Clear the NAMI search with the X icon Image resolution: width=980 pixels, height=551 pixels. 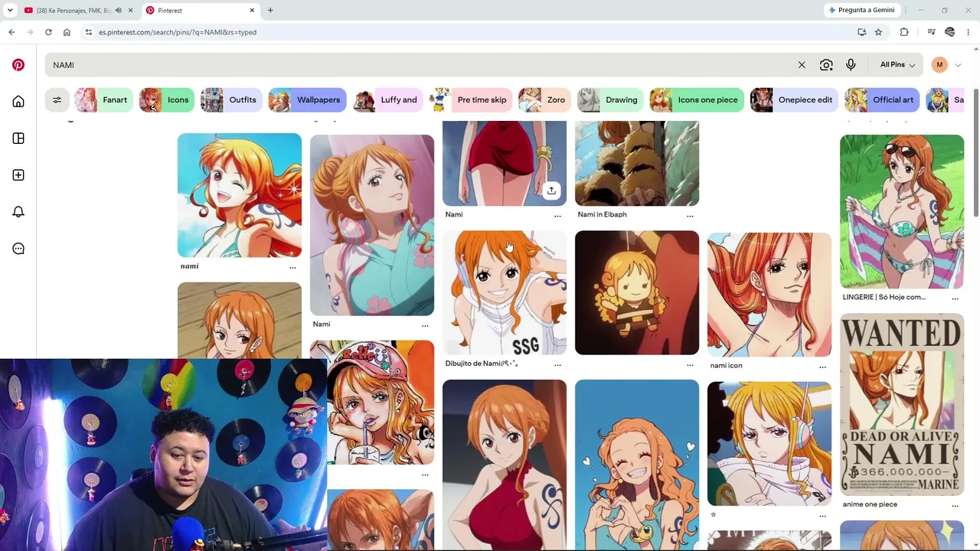tap(802, 65)
